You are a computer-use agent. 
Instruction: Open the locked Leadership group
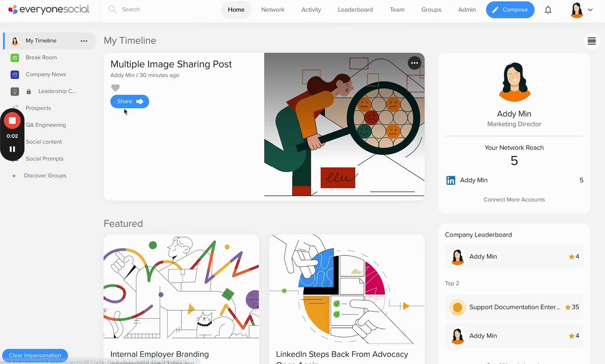pyautogui.click(x=57, y=91)
